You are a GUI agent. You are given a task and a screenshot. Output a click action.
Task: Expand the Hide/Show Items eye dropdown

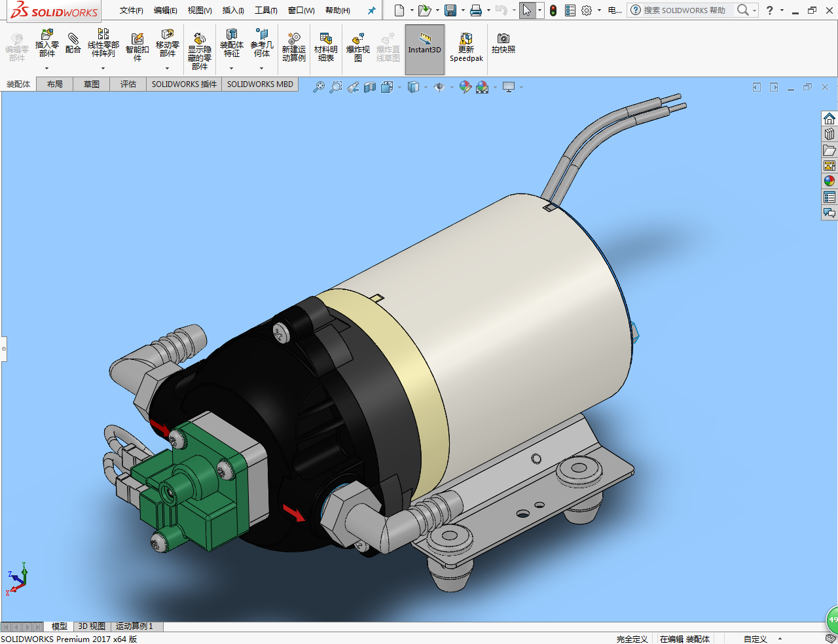(452, 87)
